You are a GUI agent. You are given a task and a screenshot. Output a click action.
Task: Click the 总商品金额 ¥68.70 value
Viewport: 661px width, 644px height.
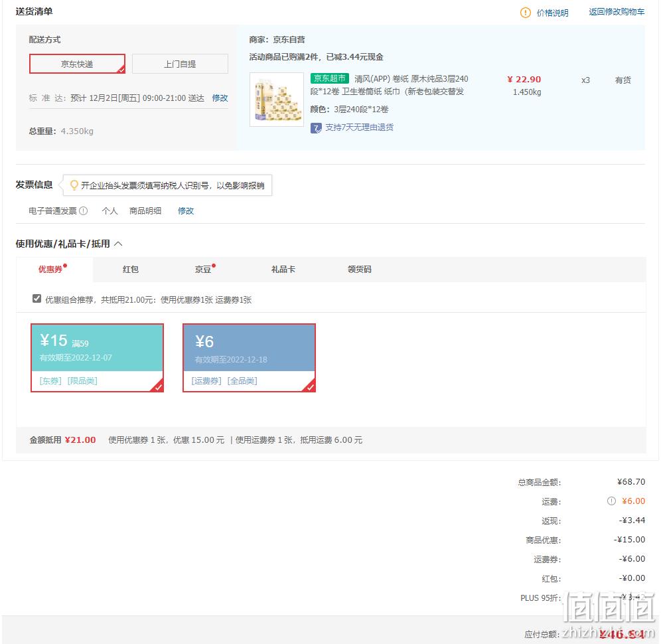tap(631, 481)
